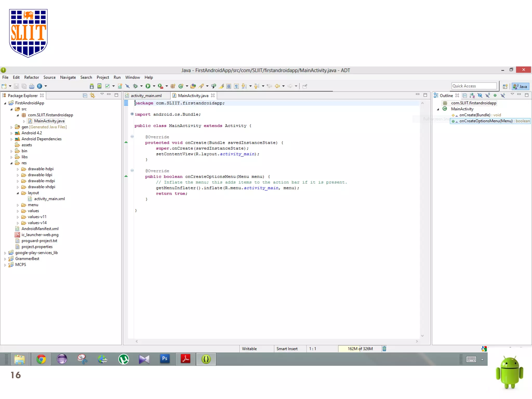The image size is (532, 399).
Task: Run garbage collector trash icon
Action: pyautogui.click(x=384, y=349)
